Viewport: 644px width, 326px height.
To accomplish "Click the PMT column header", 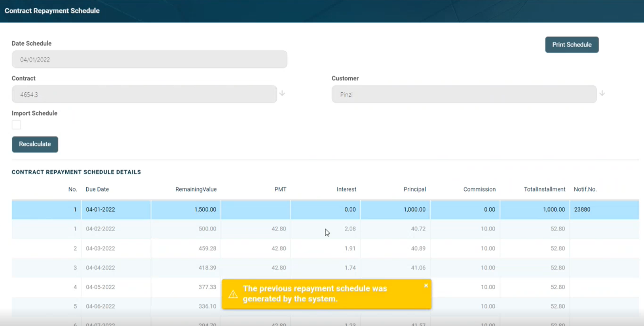I will (280, 189).
